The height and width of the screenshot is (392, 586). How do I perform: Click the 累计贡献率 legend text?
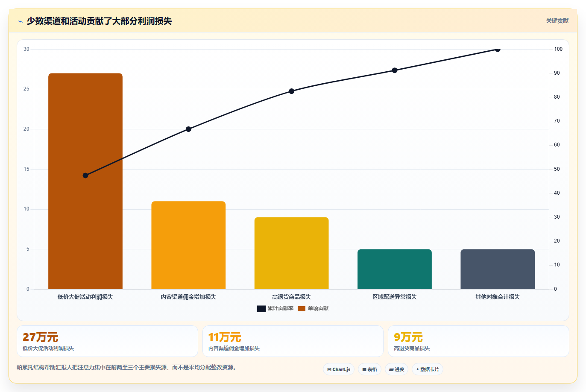(281, 308)
